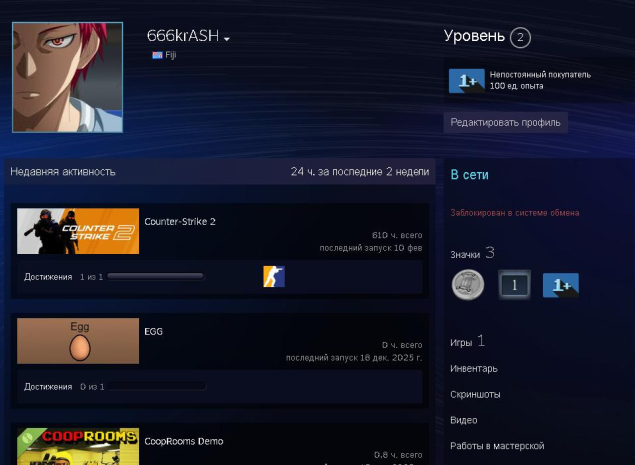Click the Counter-Strike achievement icon
635x465 pixels.
tap(273, 276)
